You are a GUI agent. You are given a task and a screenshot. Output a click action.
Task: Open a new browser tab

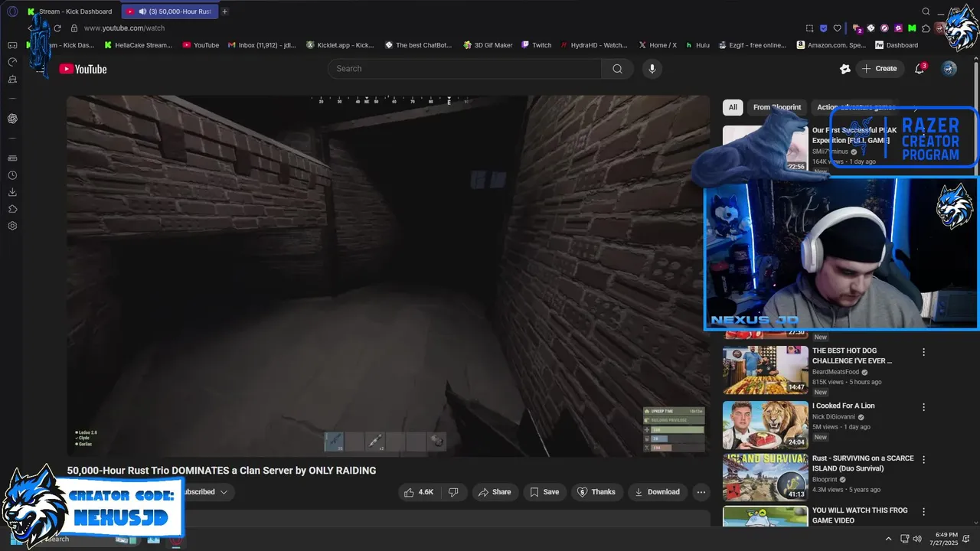tap(224, 11)
